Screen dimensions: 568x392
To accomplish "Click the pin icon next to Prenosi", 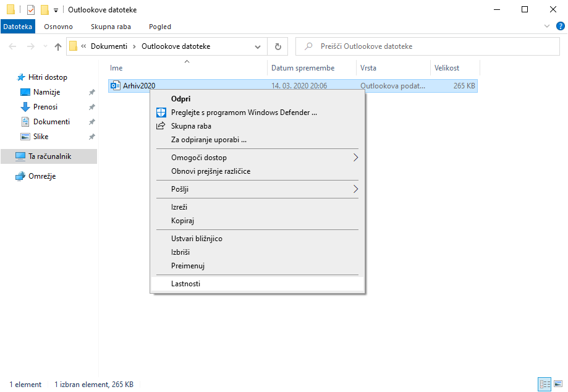I will click(x=91, y=107).
